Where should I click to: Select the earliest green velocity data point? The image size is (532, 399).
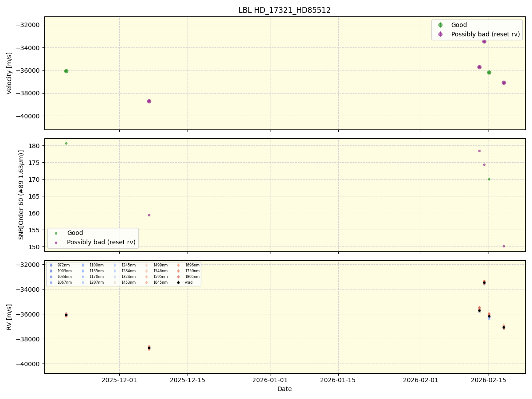click(x=66, y=71)
